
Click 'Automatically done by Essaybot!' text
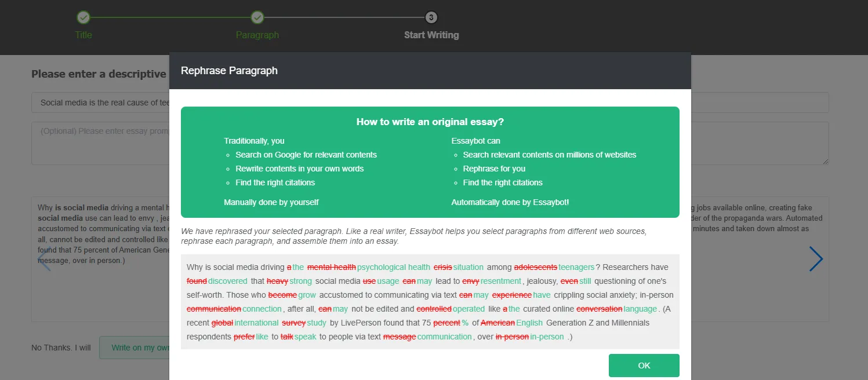[510, 202]
